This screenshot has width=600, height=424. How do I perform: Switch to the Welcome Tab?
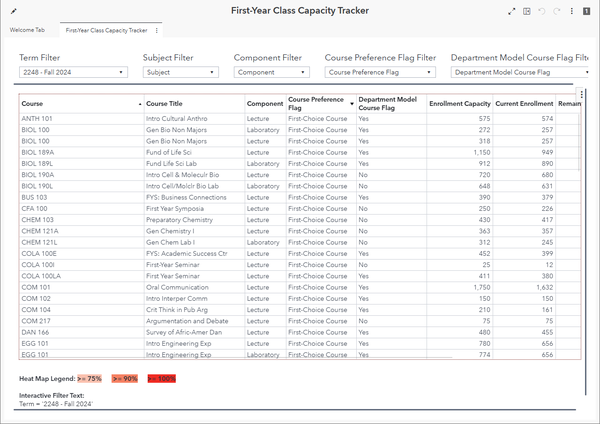(27, 30)
